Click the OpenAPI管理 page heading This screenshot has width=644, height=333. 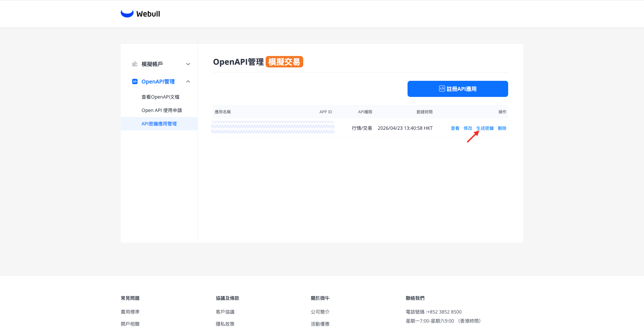(238, 62)
